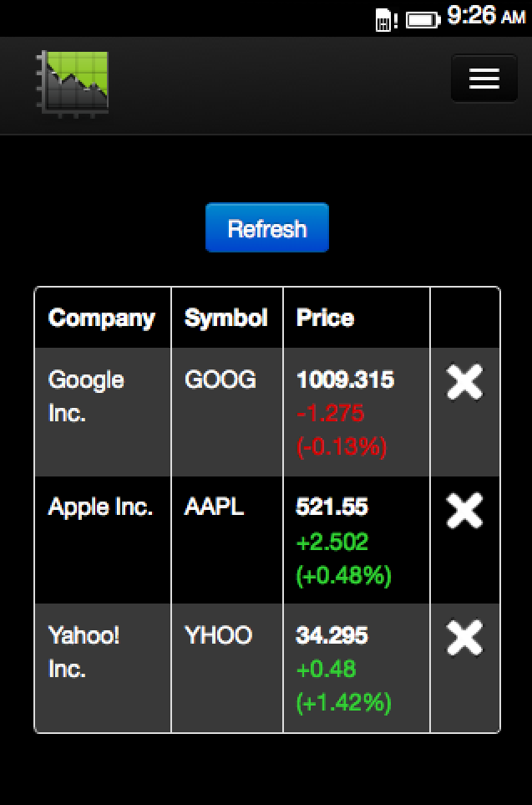Remove Google Inc. from the list
Screen dimensions: 532x805
coord(464,383)
